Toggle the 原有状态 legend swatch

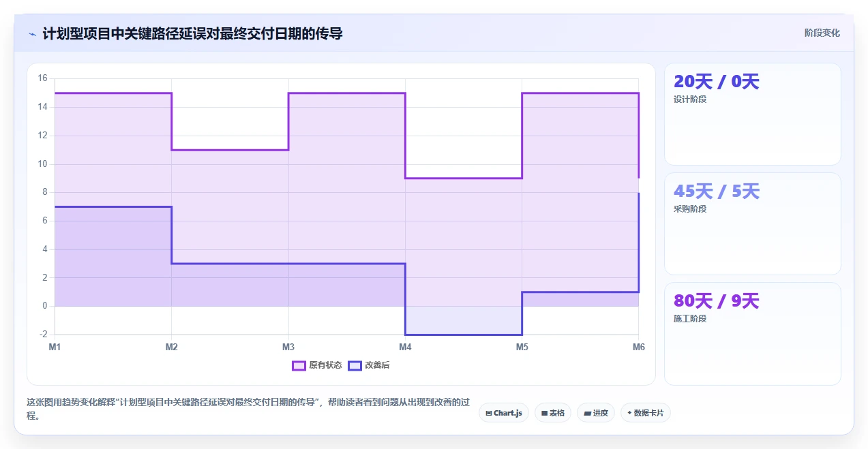click(299, 365)
